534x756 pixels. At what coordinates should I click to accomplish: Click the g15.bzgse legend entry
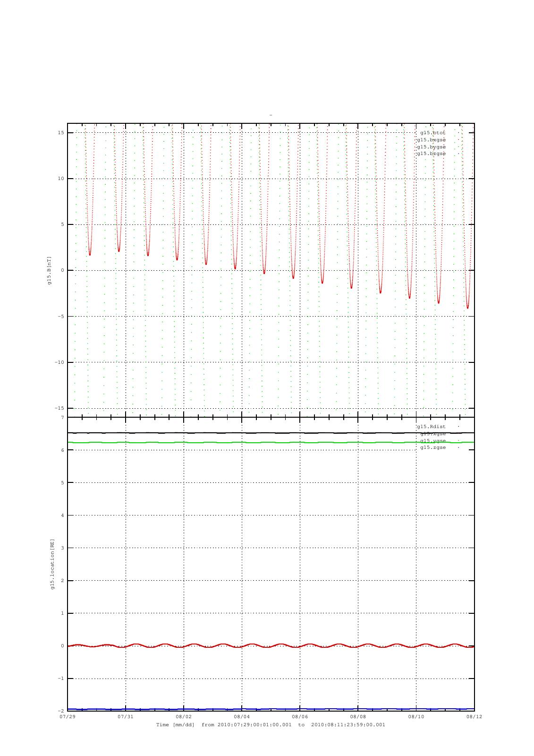tap(431, 154)
